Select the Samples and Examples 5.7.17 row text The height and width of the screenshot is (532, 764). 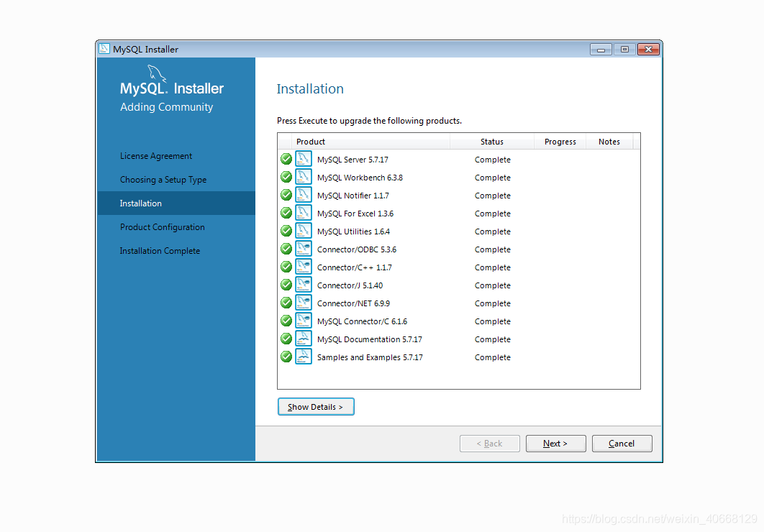coord(370,358)
